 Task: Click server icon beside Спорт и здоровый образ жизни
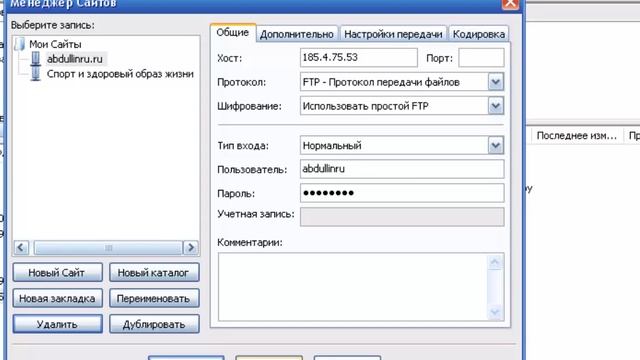(x=36, y=74)
